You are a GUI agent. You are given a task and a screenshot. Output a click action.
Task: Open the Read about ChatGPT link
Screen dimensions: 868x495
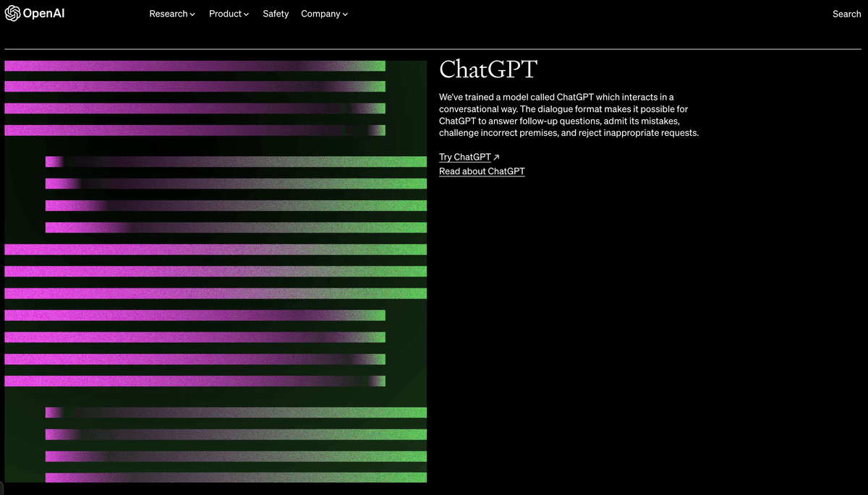[x=482, y=171]
